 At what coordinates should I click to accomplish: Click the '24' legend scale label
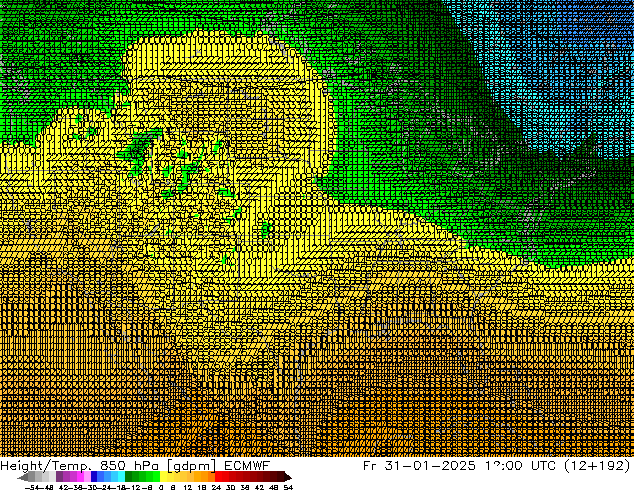click(217, 487)
